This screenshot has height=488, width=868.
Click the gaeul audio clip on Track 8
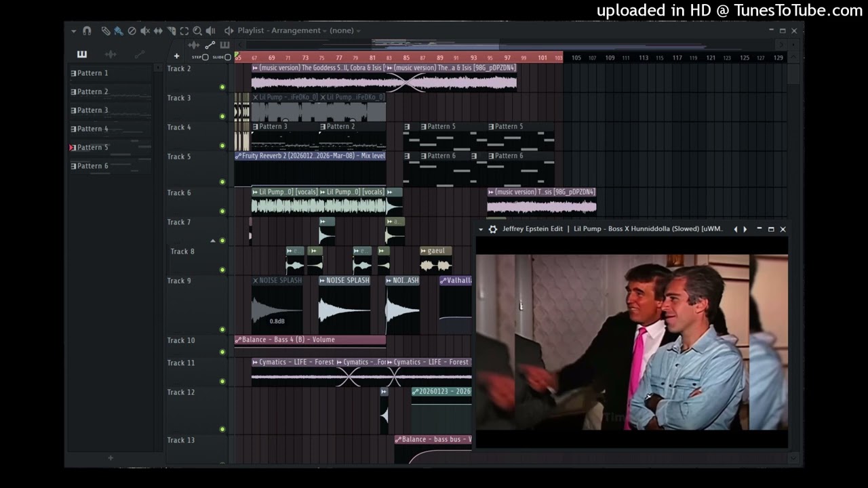tap(436, 260)
